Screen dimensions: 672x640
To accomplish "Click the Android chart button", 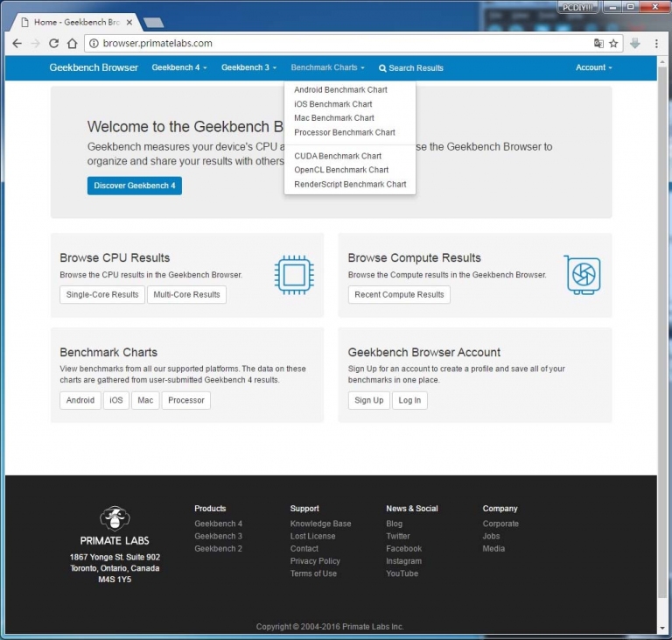I will click(x=80, y=400).
